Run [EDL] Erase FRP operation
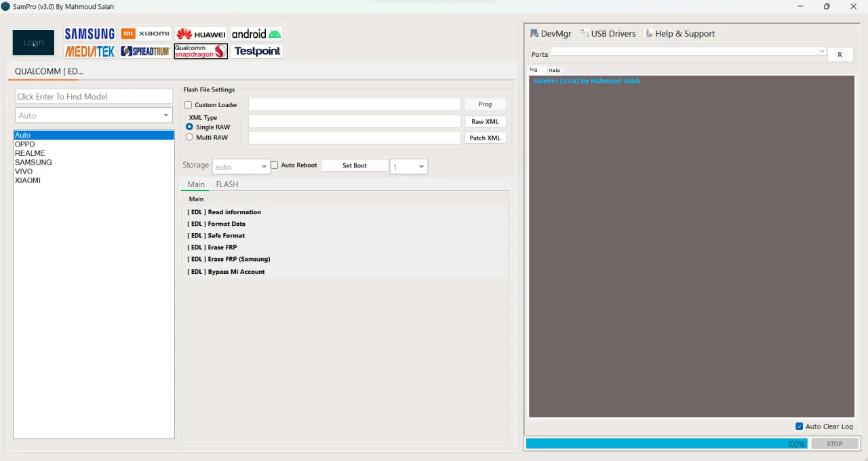The image size is (868, 461). pyautogui.click(x=212, y=247)
